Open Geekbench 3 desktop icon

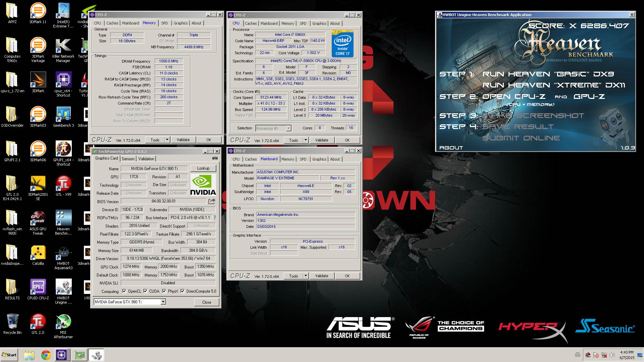[63, 116]
